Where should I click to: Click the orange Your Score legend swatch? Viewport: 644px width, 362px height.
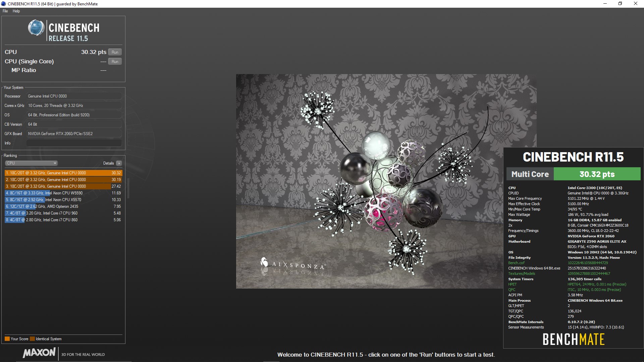click(x=7, y=339)
